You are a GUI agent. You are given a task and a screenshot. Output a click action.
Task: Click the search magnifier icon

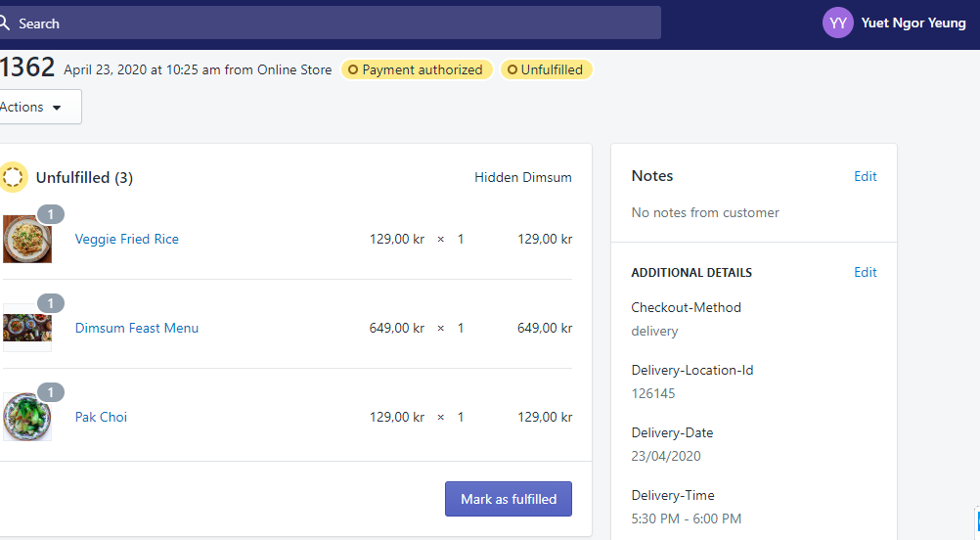tap(5, 23)
